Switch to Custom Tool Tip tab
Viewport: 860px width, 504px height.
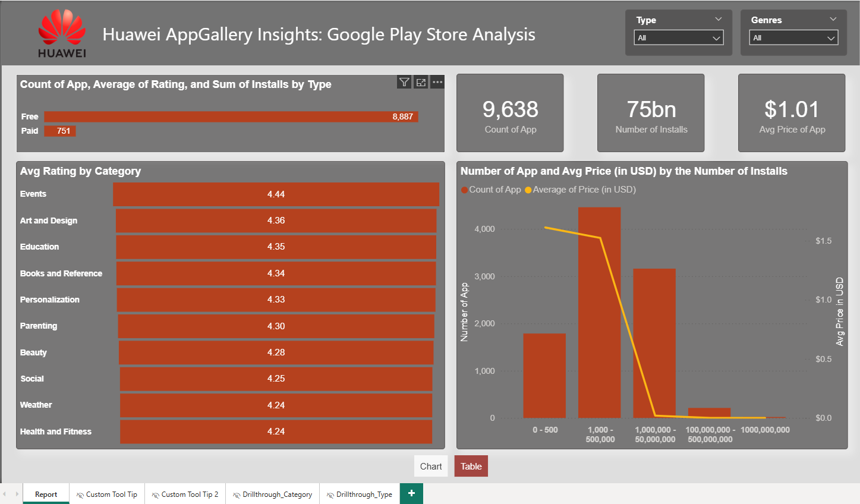tap(107, 494)
